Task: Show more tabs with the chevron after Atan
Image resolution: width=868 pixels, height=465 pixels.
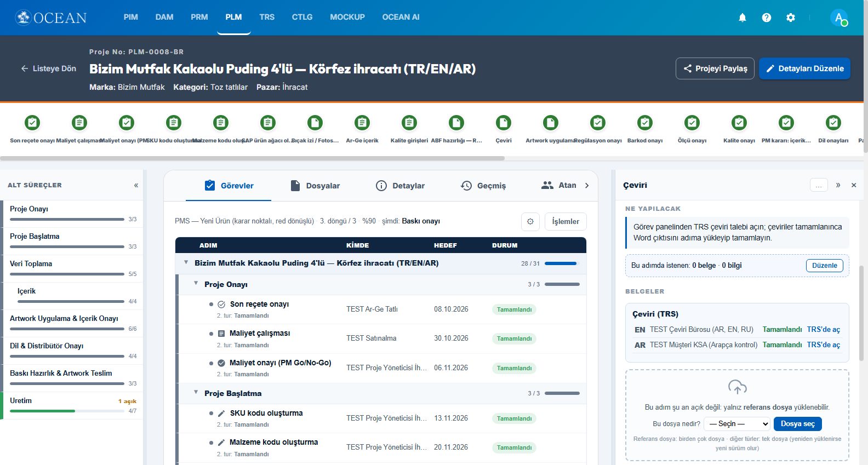Action: 587,186
